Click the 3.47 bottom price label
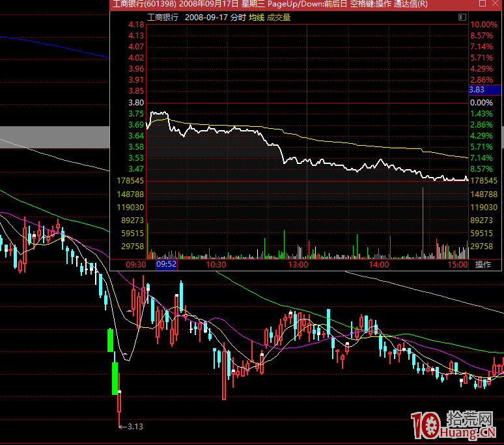The height and width of the screenshot is (445, 504). 136,169
